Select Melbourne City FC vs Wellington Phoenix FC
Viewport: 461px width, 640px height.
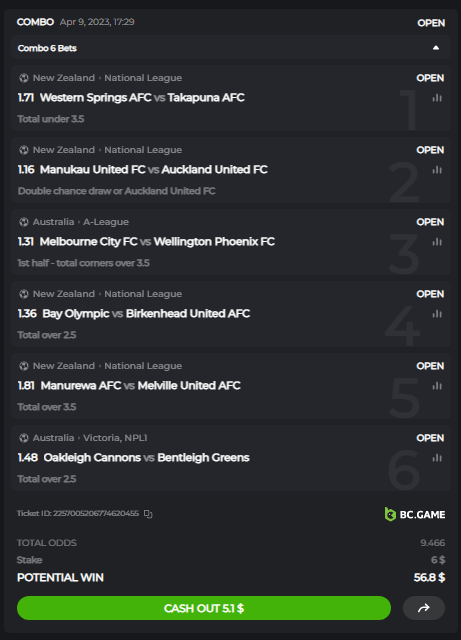[x=157, y=242]
